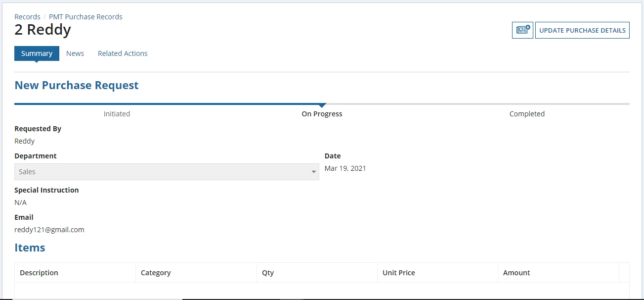Click Update Purchase Details button
644x300 pixels.
[582, 30]
